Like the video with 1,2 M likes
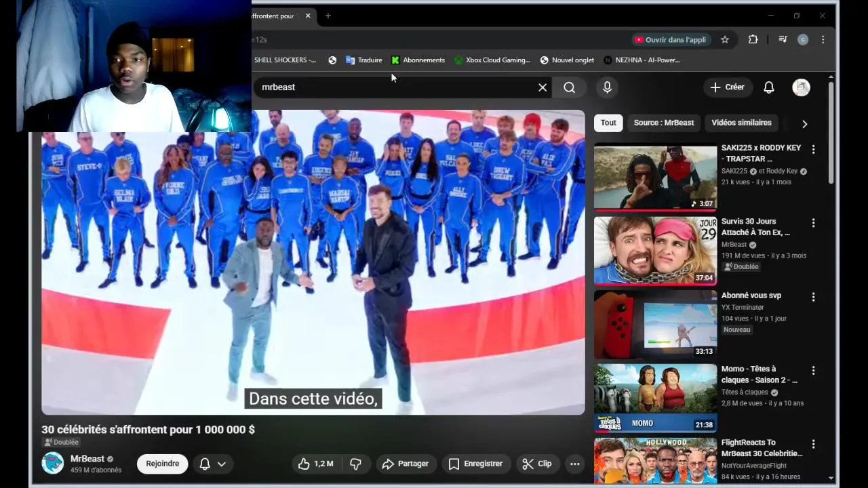868x488 pixels. [x=316, y=464]
